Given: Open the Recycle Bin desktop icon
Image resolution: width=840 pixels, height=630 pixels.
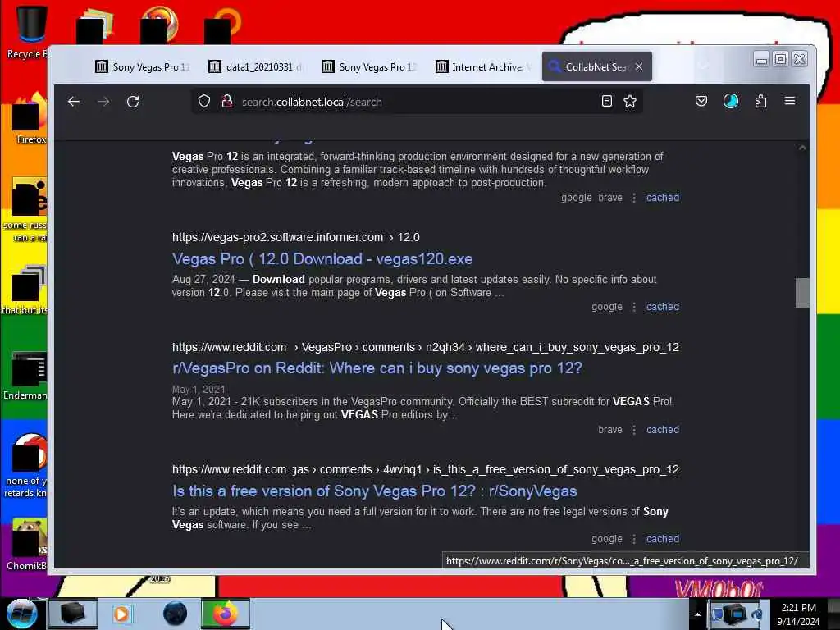Looking at the screenshot, I should point(27,32).
